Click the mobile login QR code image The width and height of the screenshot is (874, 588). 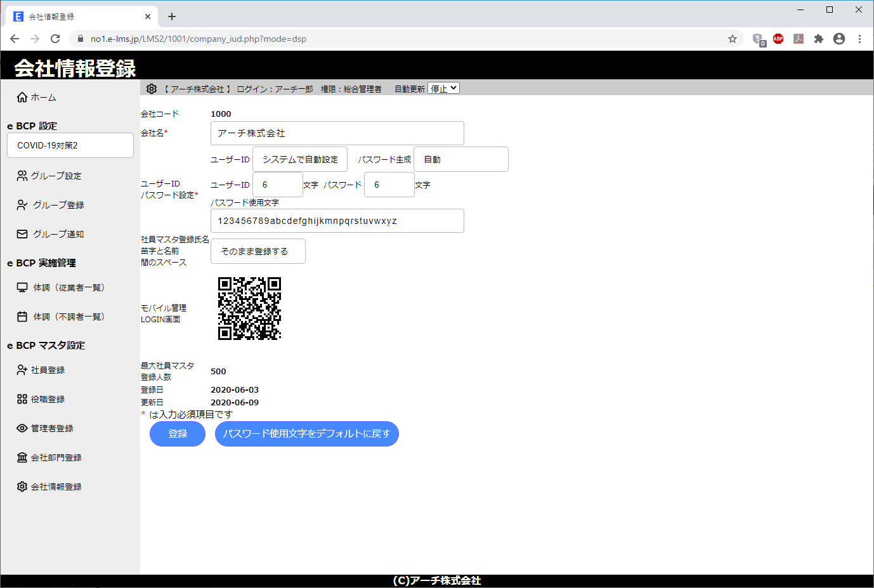click(249, 308)
